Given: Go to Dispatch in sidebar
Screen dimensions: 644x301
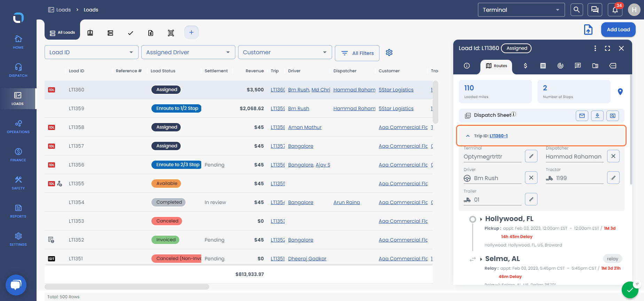Looking at the screenshot, I should (18, 70).
